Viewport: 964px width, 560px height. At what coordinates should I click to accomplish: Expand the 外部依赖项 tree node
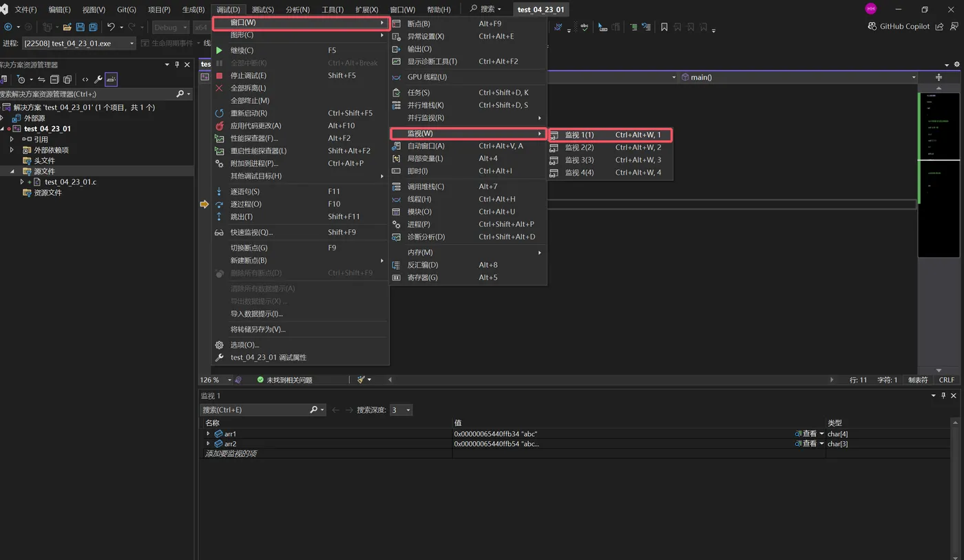pyautogui.click(x=12, y=150)
